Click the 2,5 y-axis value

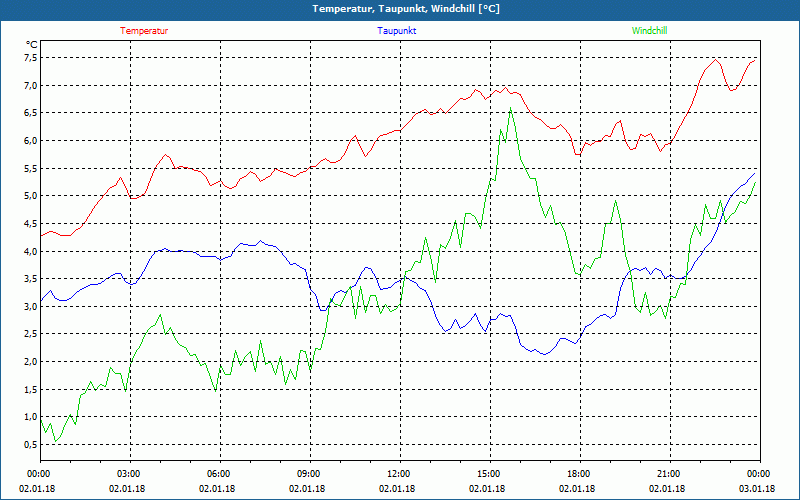31,334
